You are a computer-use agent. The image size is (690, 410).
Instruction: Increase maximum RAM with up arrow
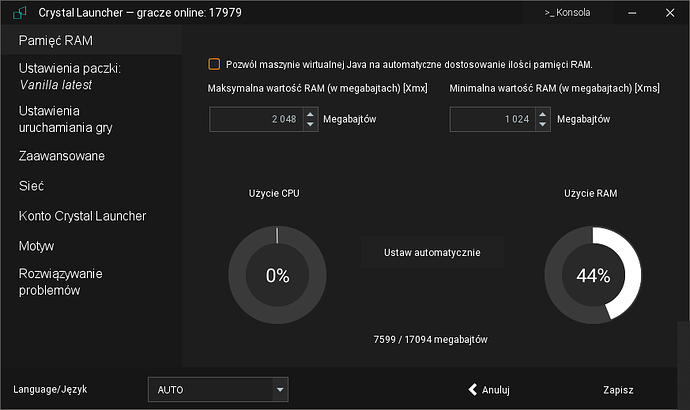coord(304,114)
